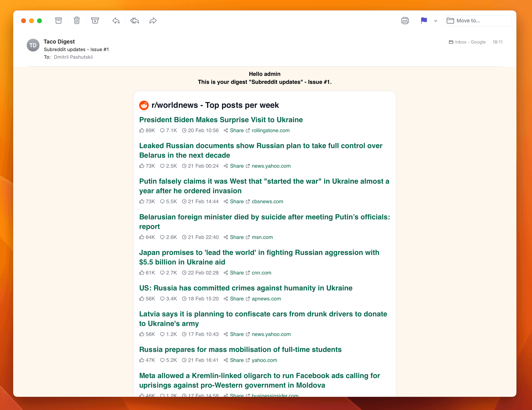The width and height of the screenshot is (532, 410).
Task: Click the comment bubble icon next to 2.6K
Action: tap(162, 237)
